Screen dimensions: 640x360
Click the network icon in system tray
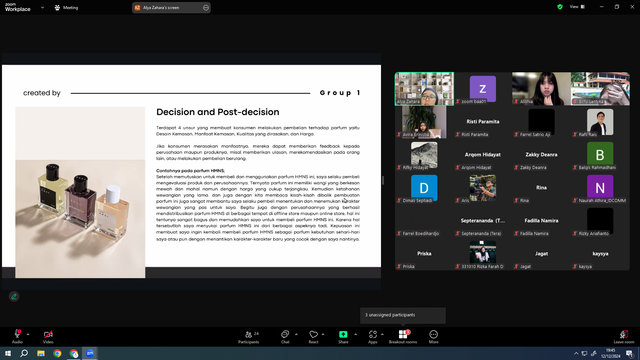tap(584, 353)
